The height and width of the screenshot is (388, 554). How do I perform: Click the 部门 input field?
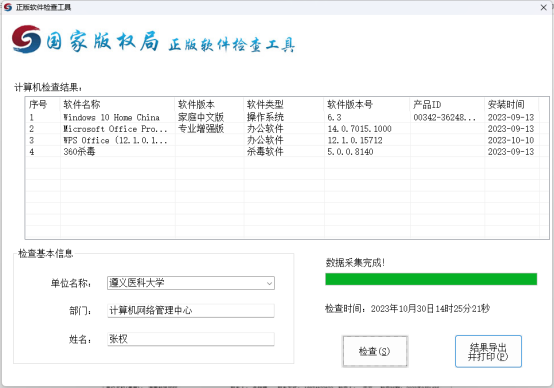tap(191, 311)
